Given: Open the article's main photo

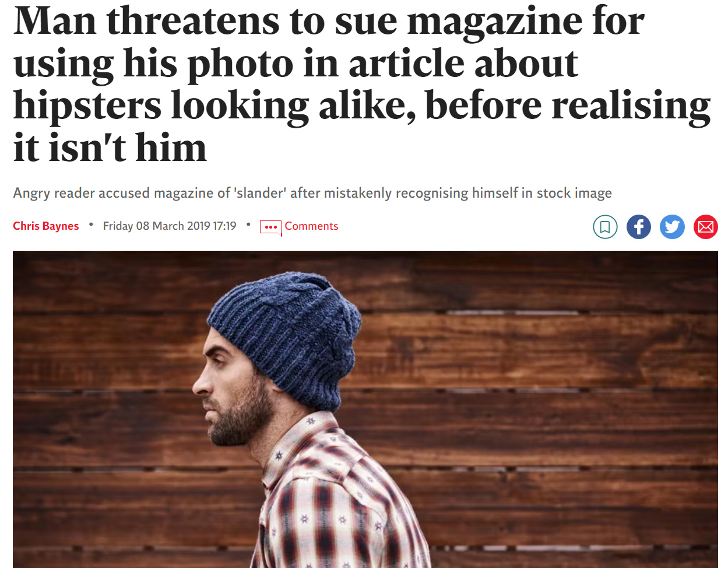Looking at the screenshot, I should tap(365, 409).
